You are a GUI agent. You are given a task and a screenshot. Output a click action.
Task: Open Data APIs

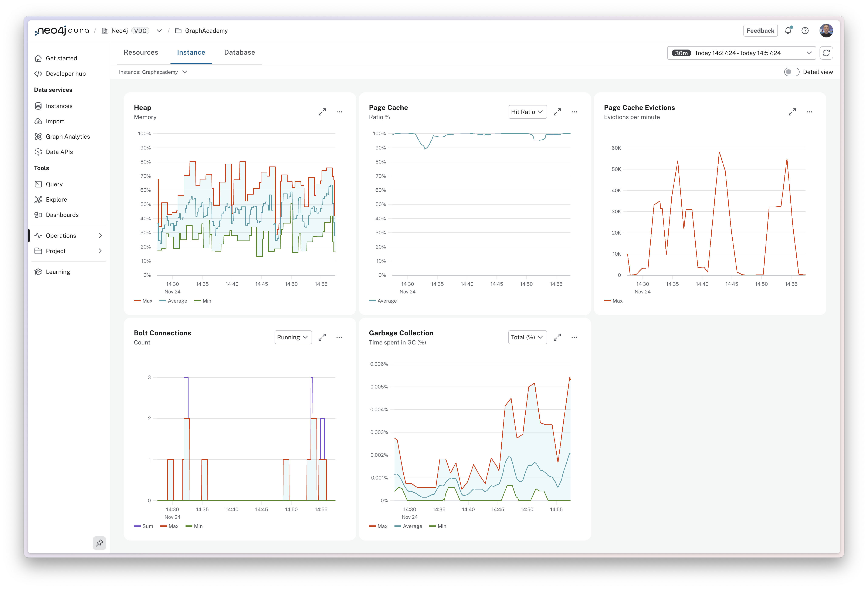[x=59, y=152]
